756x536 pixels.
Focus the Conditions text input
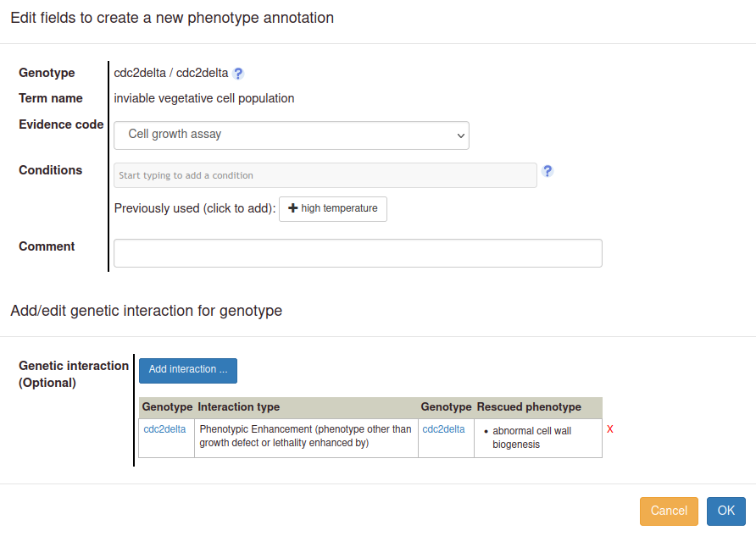325,175
